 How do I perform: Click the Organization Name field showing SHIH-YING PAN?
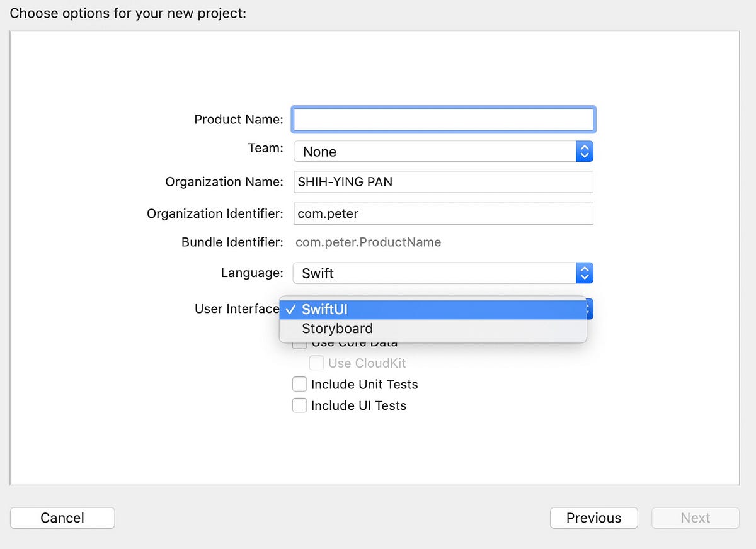[441, 181]
